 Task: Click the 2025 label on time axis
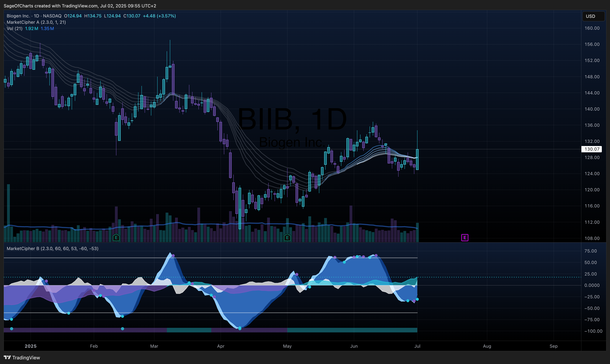tap(31, 346)
